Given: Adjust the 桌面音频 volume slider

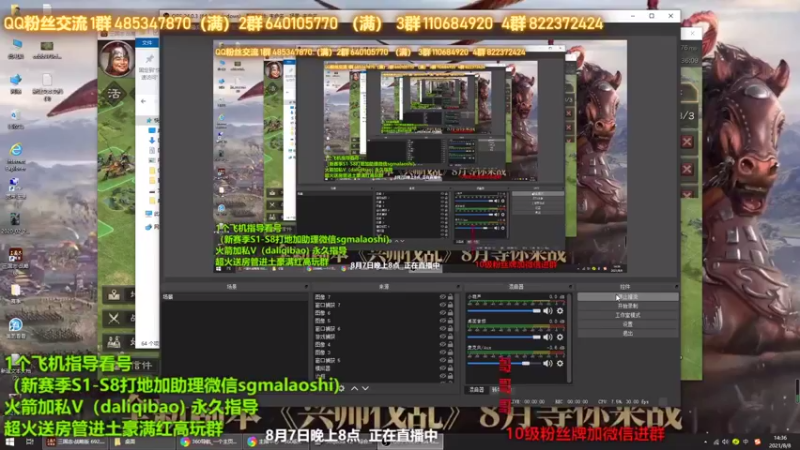Looking at the screenshot, I should click(504, 337).
